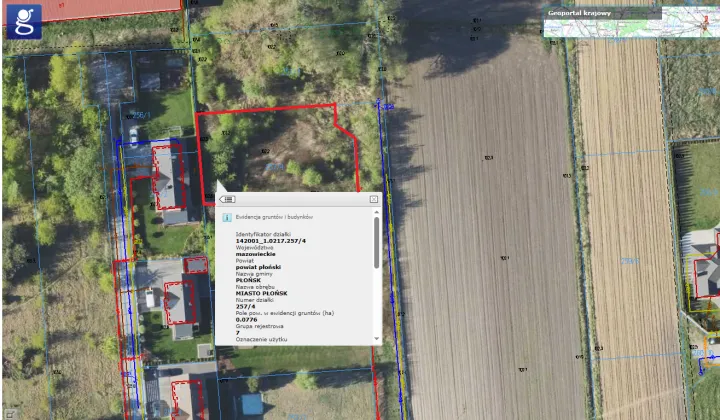Click the red marker on overview map
The width and height of the screenshot is (720, 420).
(706, 21)
